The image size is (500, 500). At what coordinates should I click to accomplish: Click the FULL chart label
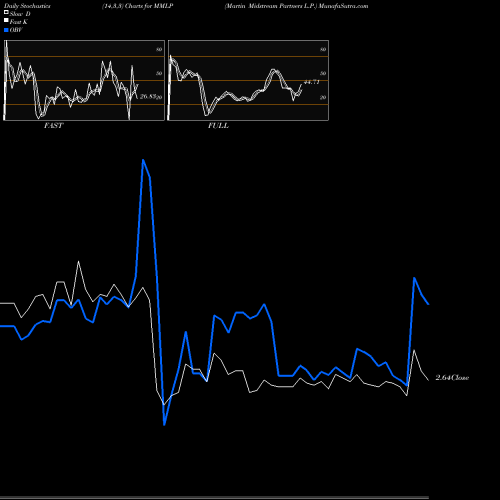coord(218,126)
